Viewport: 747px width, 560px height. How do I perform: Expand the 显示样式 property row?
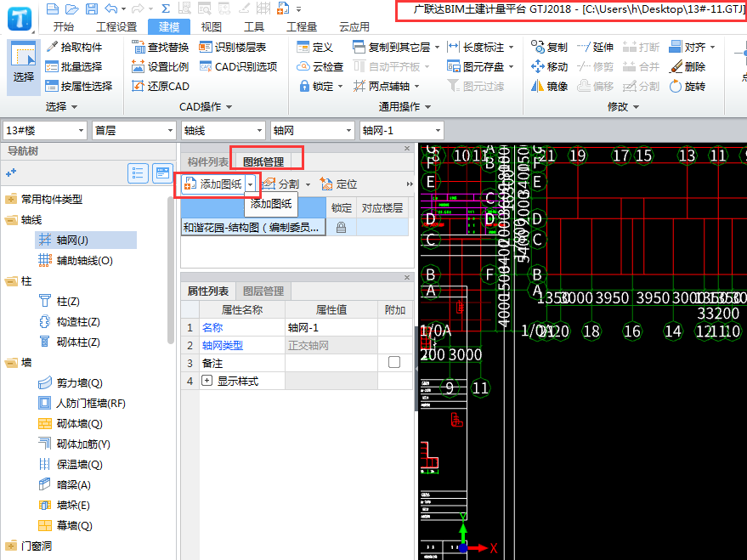(x=207, y=381)
